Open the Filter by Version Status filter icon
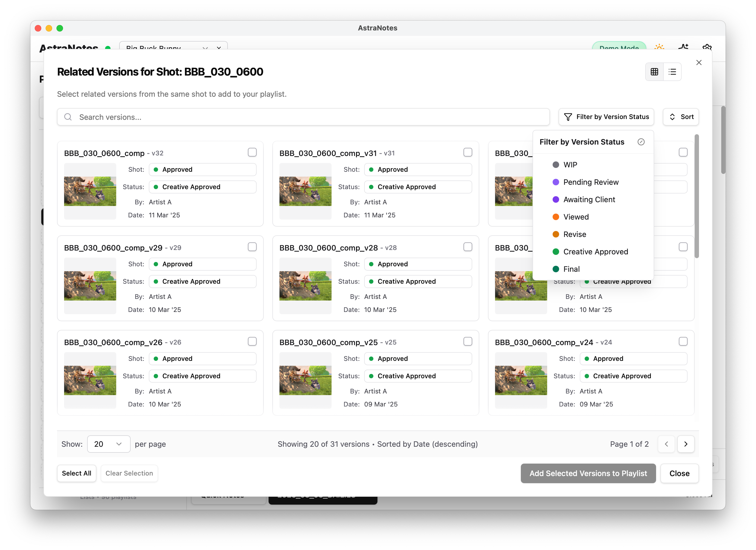This screenshot has width=756, height=550. [x=568, y=117]
